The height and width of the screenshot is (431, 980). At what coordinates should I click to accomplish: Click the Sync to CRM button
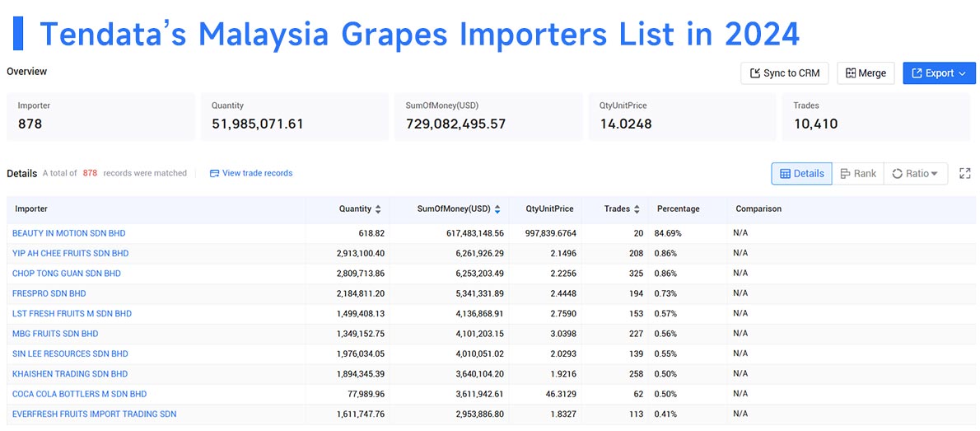point(784,73)
